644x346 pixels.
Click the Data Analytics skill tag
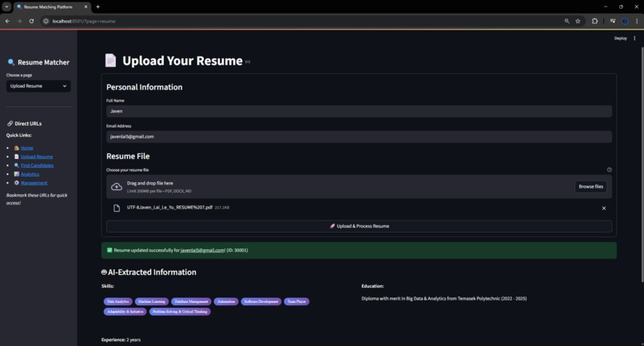[118, 301]
